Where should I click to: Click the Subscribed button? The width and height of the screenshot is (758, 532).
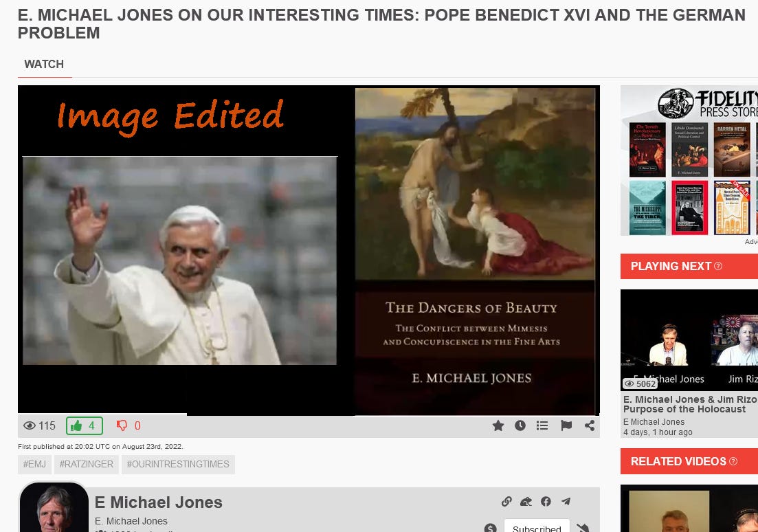[x=537, y=527]
